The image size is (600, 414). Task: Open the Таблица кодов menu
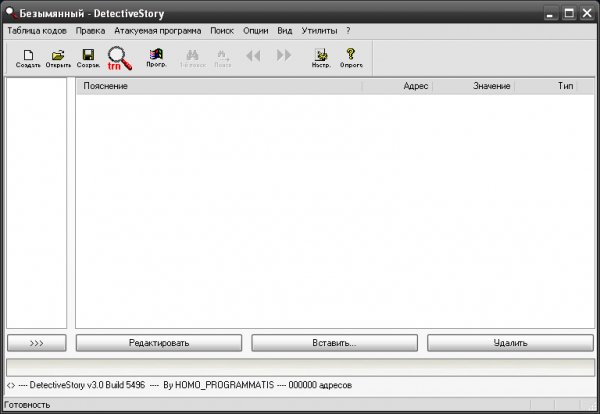click(x=37, y=31)
